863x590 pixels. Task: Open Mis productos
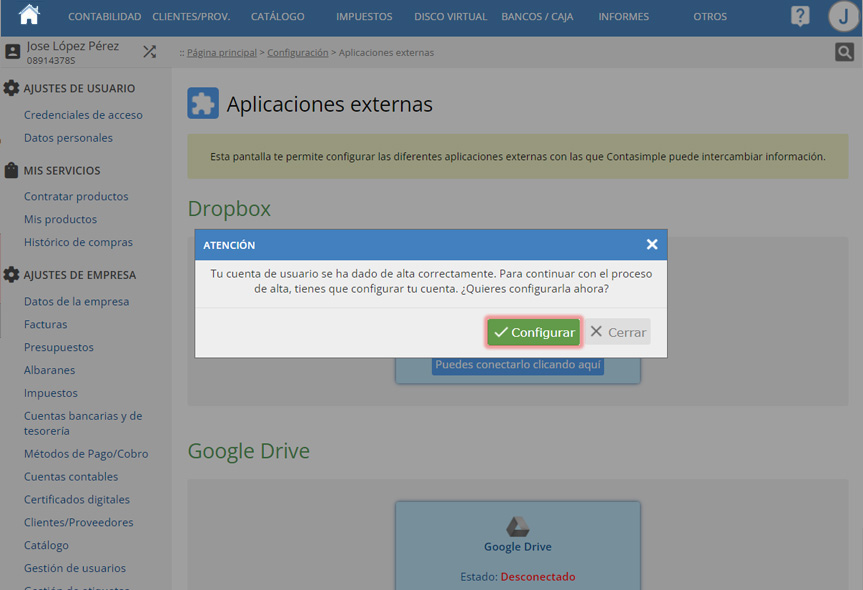point(61,220)
